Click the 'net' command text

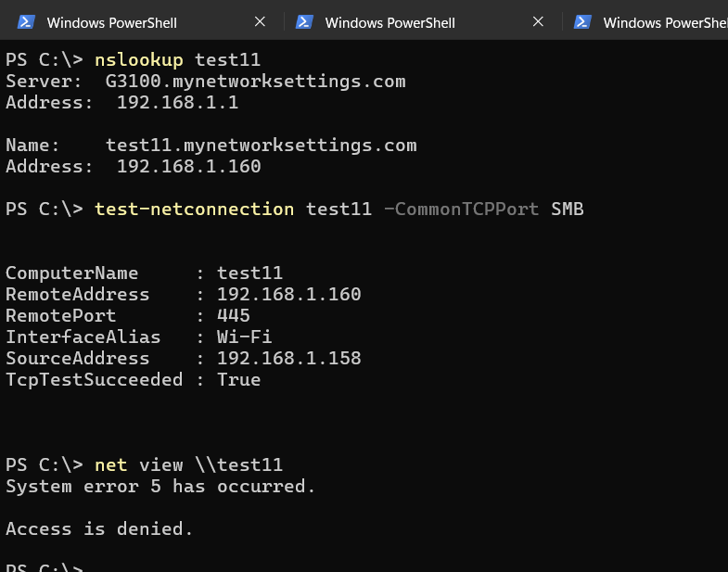click(111, 465)
